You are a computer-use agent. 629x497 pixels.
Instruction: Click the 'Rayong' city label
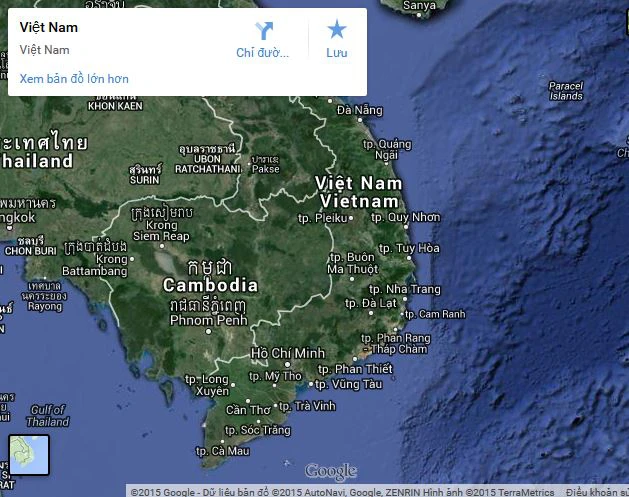pyautogui.click(x=45, y=306)
